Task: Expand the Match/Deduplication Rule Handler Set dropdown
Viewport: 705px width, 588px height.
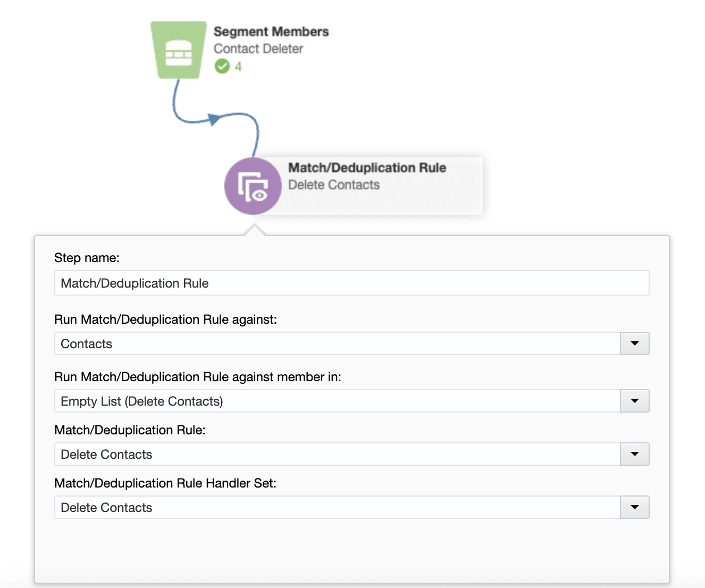Action: pos(634,507)
